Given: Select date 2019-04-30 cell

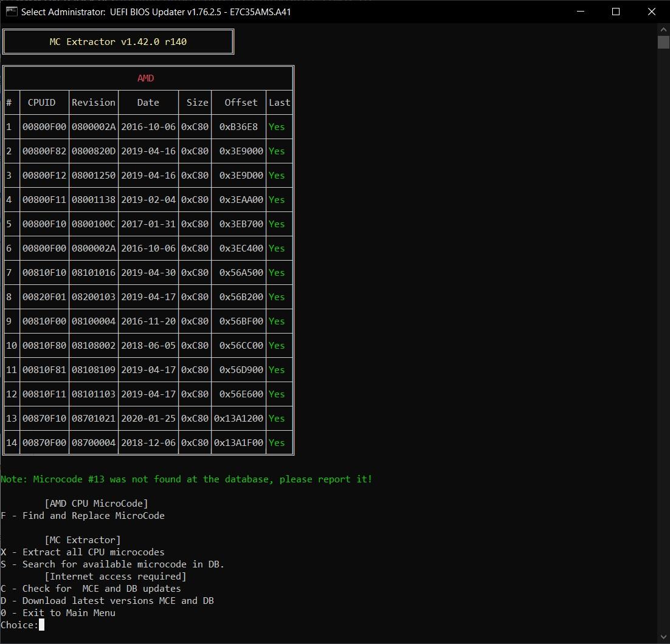Looking at the screenshot, I should (148, 273).
